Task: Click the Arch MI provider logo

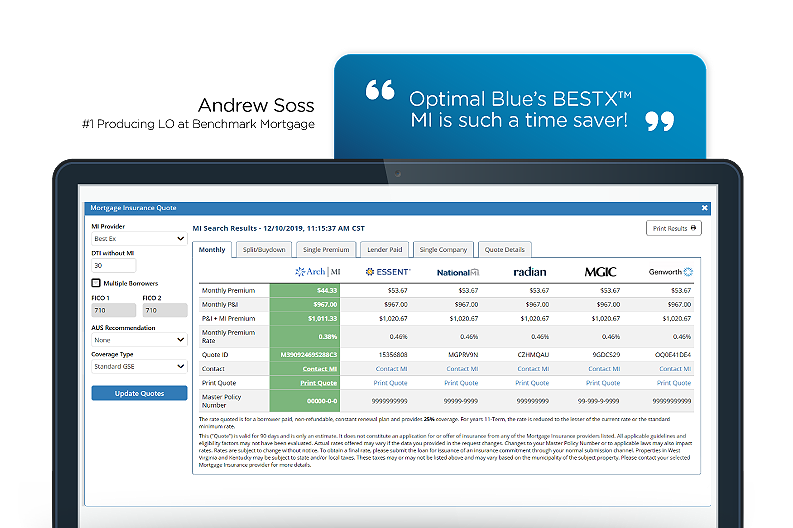Action: pos(318,271)
